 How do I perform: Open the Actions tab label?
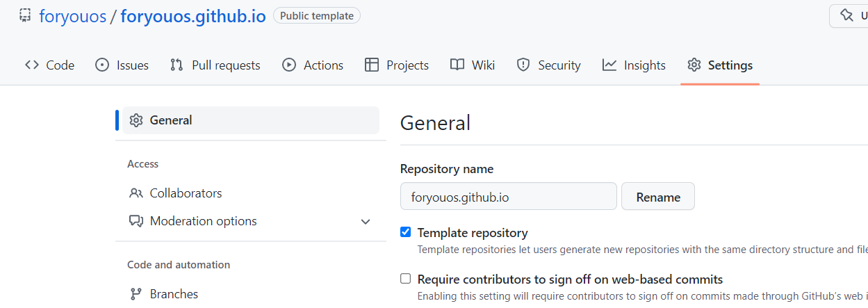tap(323, 65)
